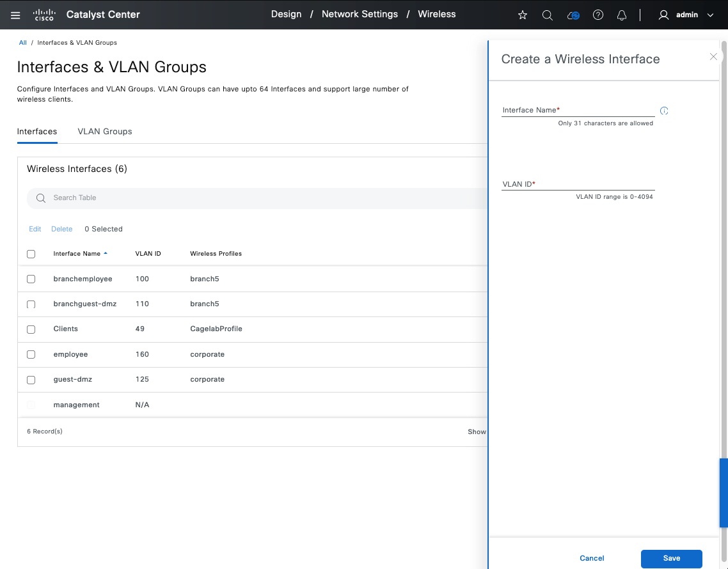Click the Interface Name input field
This screenshot has height=569, width=728.
(578, 110)
